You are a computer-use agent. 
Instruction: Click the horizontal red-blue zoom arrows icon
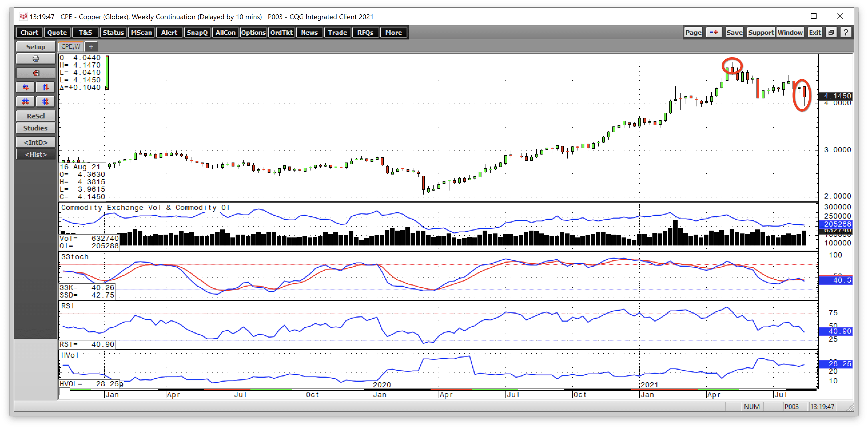click(25, 87)
